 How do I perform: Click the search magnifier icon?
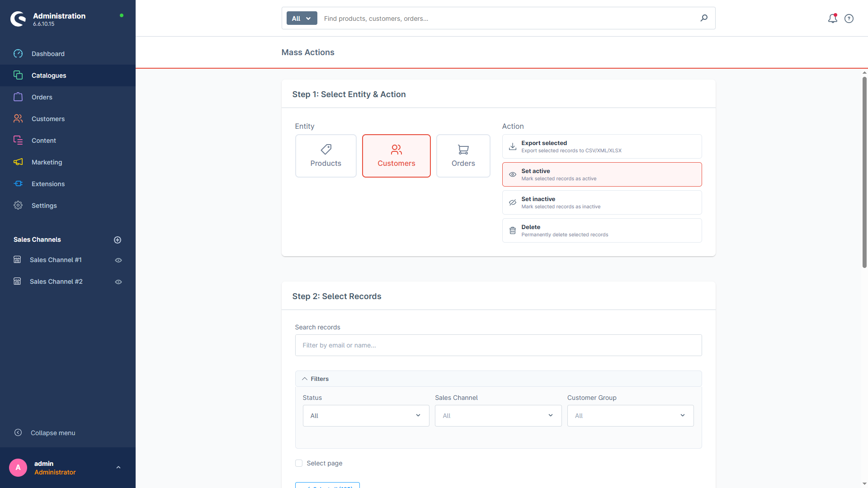pyautogui.click(x=704, y=18)
